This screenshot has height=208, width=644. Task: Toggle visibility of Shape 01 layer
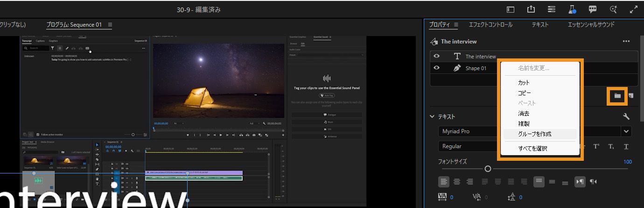(437, 68)
